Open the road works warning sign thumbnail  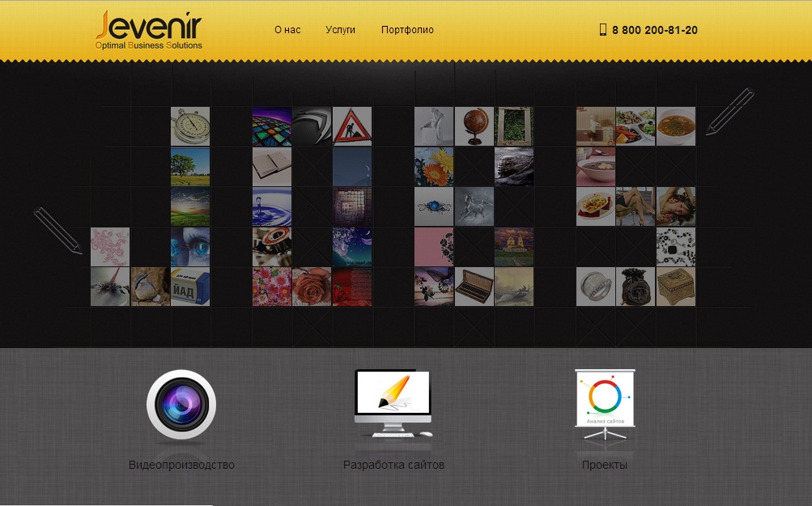pos(352,126)
